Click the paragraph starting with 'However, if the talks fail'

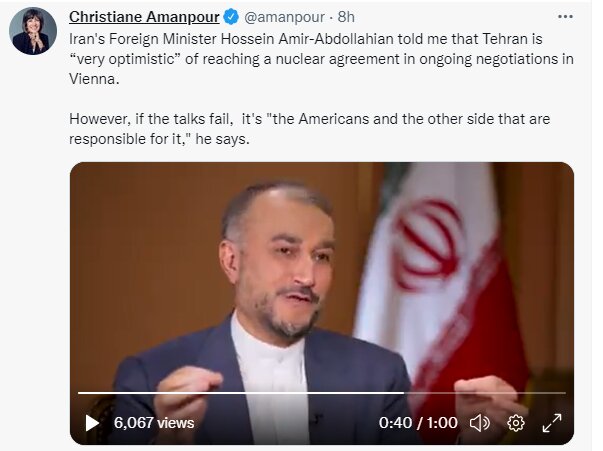[x=310, y=129]
